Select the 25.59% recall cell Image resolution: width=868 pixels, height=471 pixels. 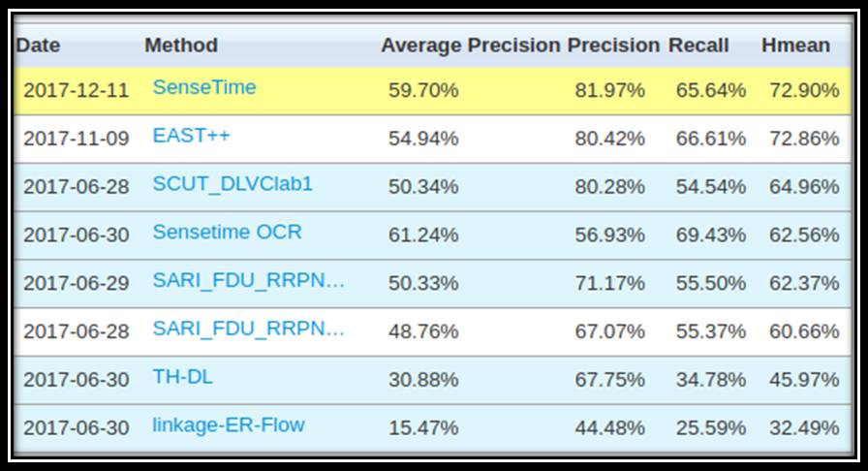[x=711, y=427]
